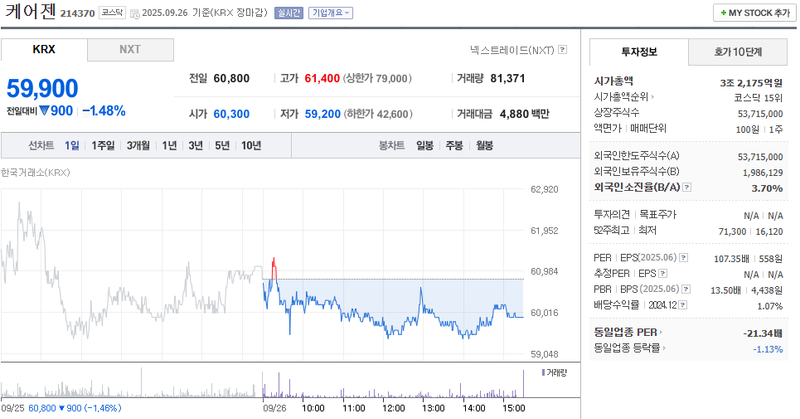
Task: Click the 거래량 volume legend marker
Action: 554,373
